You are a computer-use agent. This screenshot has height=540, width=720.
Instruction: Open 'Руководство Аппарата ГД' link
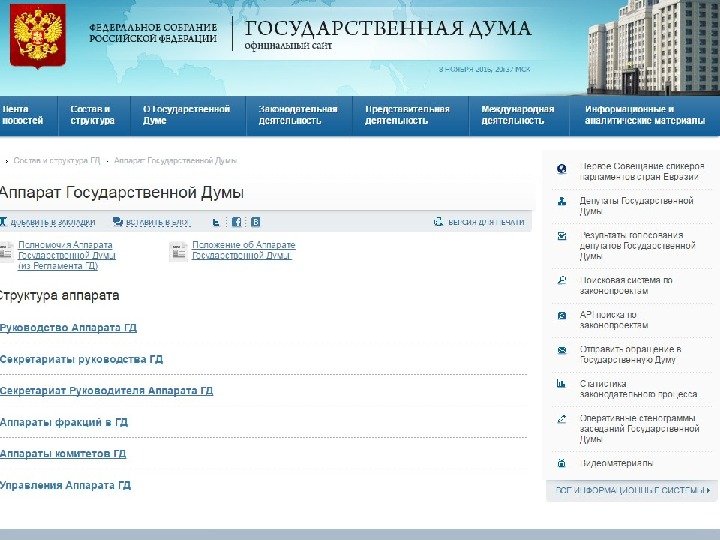[x=68, y=328]
